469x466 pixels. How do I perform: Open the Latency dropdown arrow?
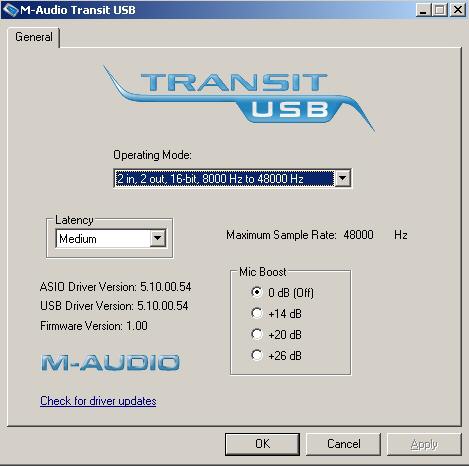tap(157, 238)
